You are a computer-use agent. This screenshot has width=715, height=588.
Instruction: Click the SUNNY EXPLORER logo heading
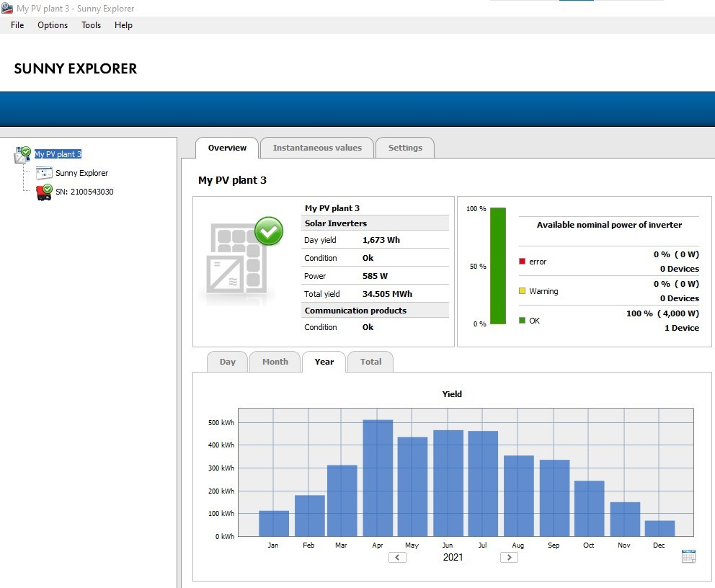[x=75, y=68]
